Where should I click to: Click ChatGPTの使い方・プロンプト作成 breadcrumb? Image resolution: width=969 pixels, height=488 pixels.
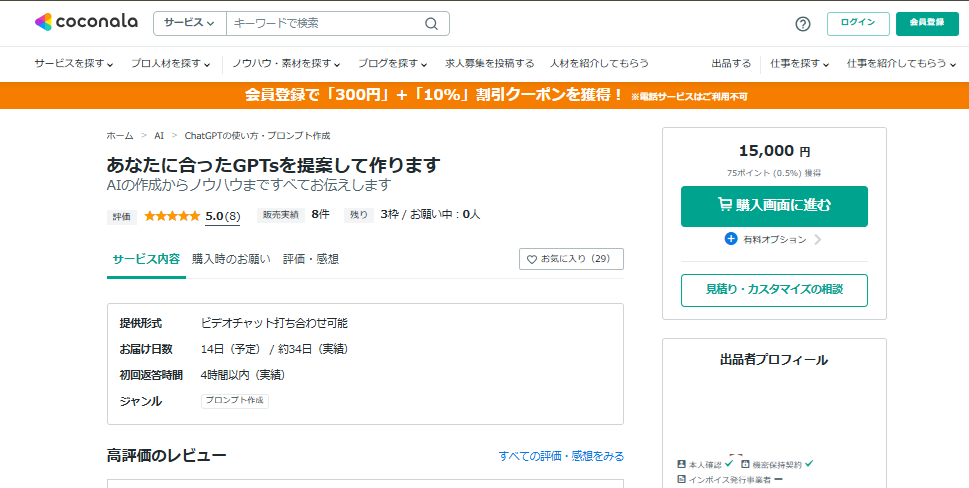tap(258, 136)
